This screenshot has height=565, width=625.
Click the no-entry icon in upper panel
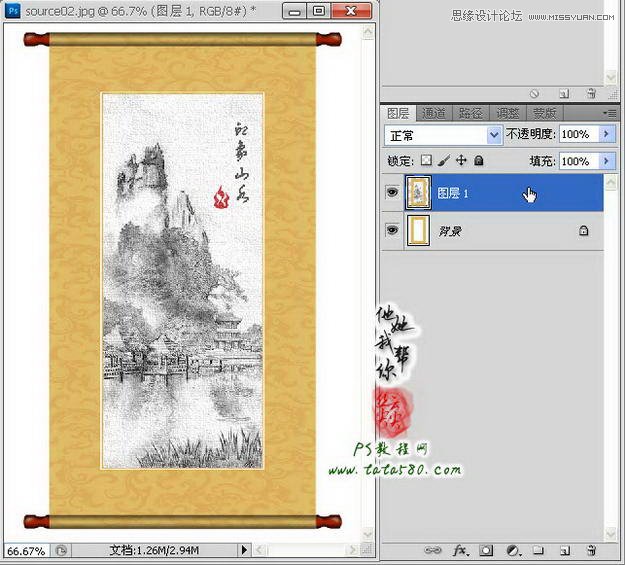[534, 94]
